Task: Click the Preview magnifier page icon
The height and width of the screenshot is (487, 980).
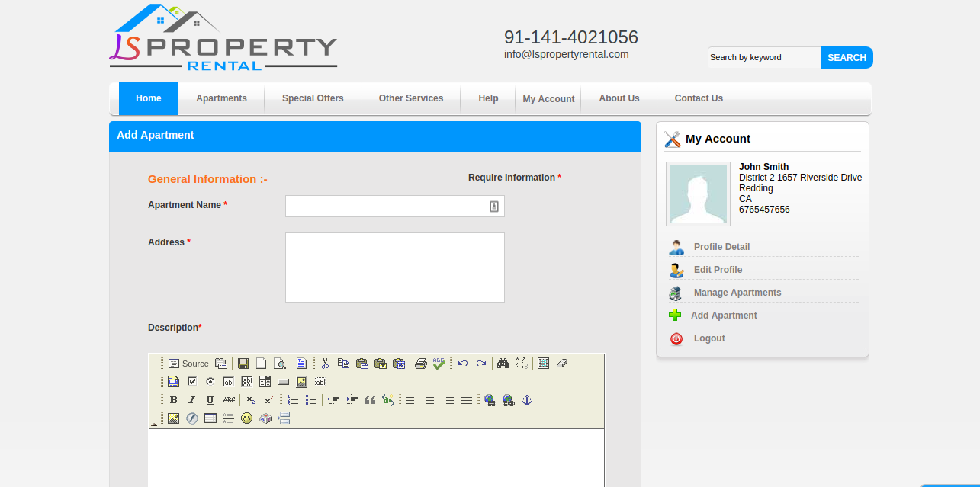Action: coord(280,364)
